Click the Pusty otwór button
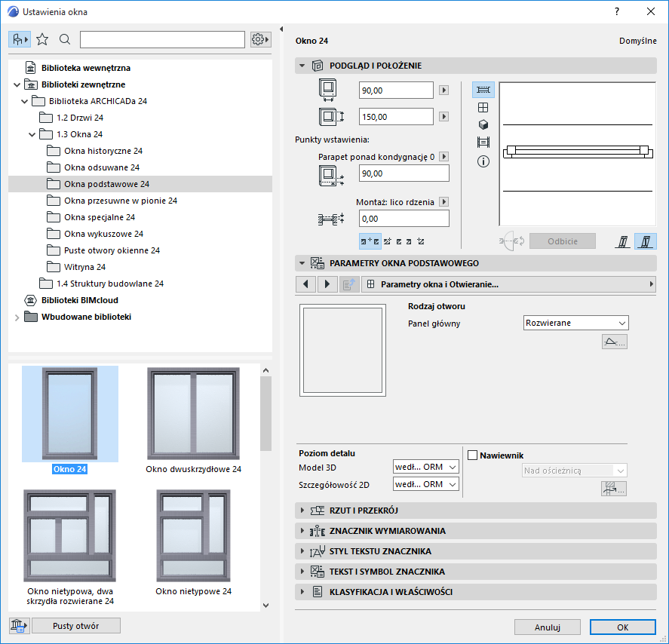This screenshot has width=669, height=644. [75, 625]
